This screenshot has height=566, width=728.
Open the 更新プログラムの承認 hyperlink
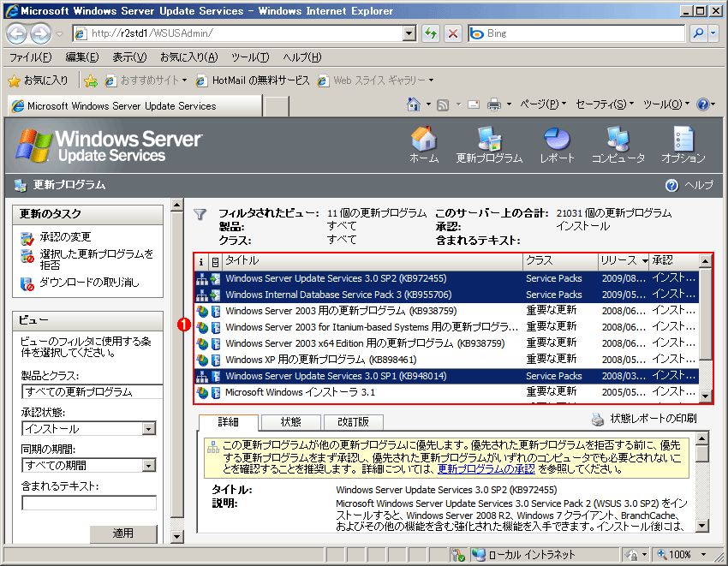[x=486, y=469]
